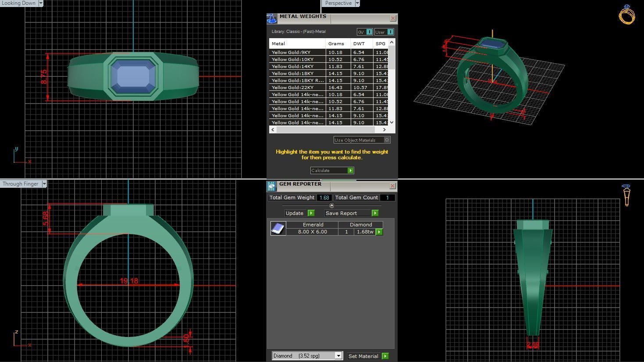
Task: Click the 16.43 grams cell
Action: click(338, 87)
